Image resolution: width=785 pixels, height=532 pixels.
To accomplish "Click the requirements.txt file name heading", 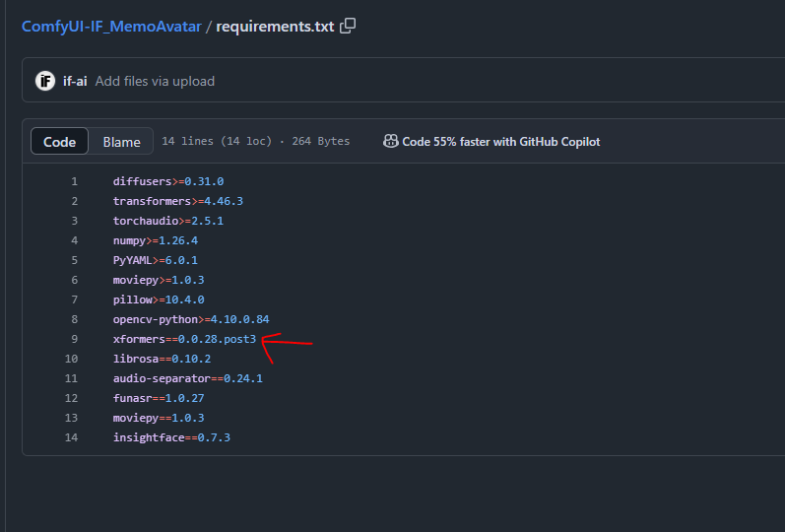I will (275, 26).
